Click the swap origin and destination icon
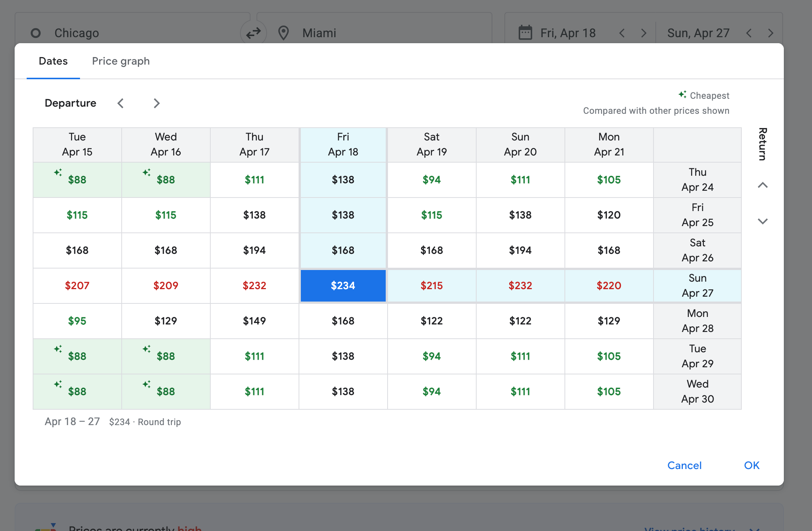Viewport: 812px width, 531px height. click(254, 33)
